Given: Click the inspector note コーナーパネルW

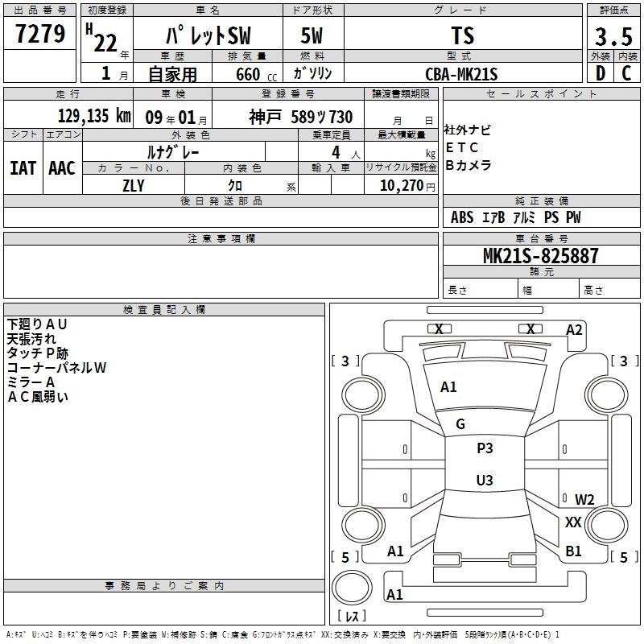Looking at the screenshot, I should click(x=57, y=367).
